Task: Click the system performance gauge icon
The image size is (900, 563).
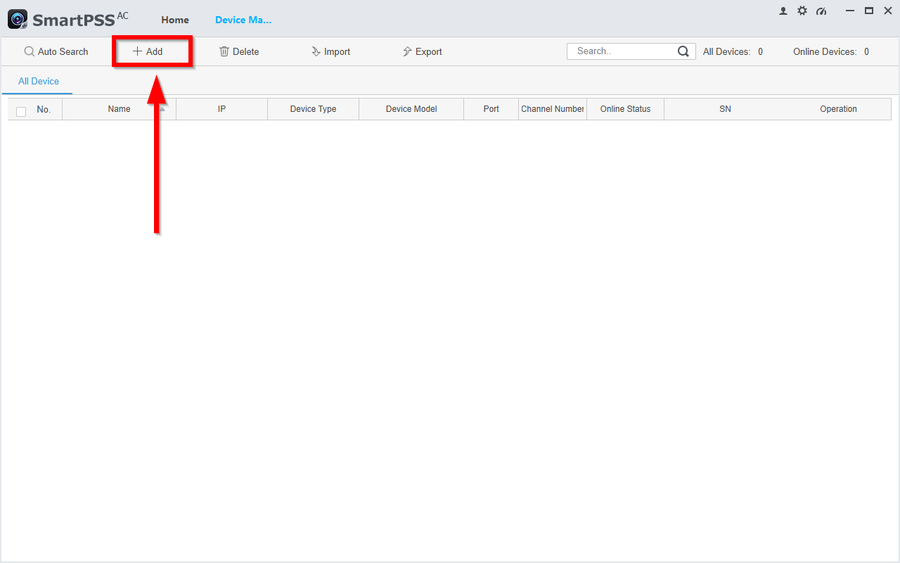Action: click(x=821, y=11)
